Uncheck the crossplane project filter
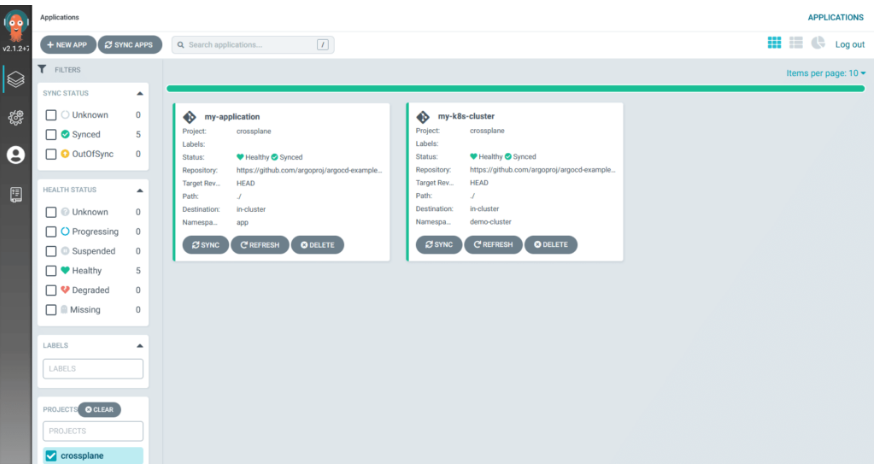 (x=51, y=456)
